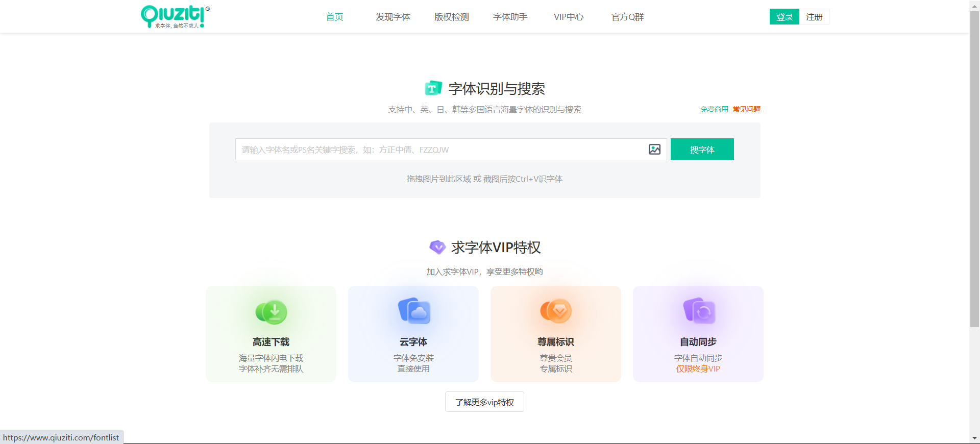The height and width of the screenshot is (444, 980).
Task: Click the image upload icon in search box
Action: (x=654, y=150)
